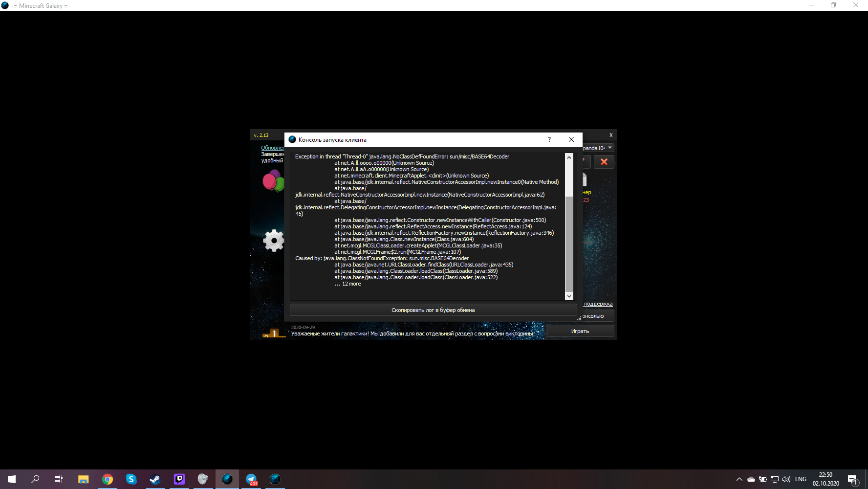Open Skype from taskbar
Image resolution: width=868 pixels, height=489 pixels.
[x=131, y=479]
